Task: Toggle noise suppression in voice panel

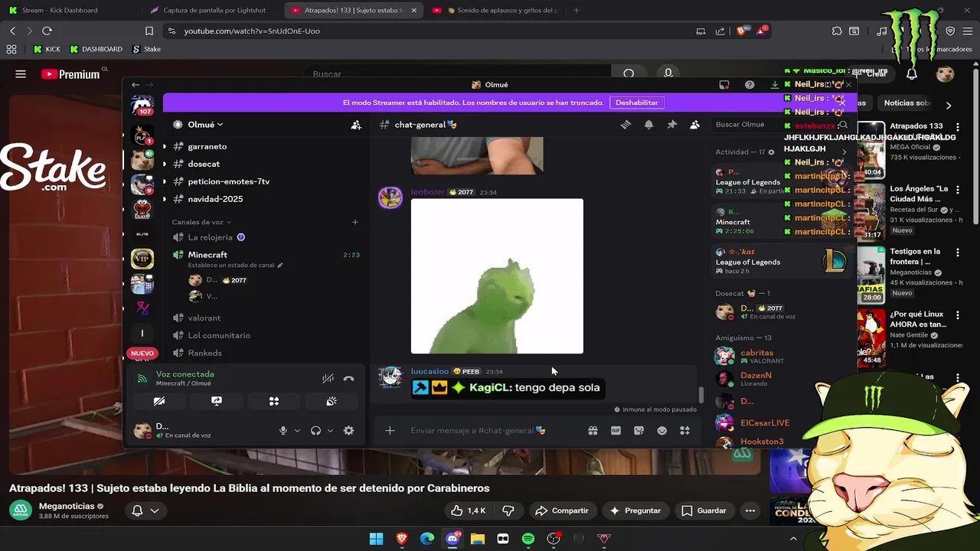Action: (x=328, y=379)
